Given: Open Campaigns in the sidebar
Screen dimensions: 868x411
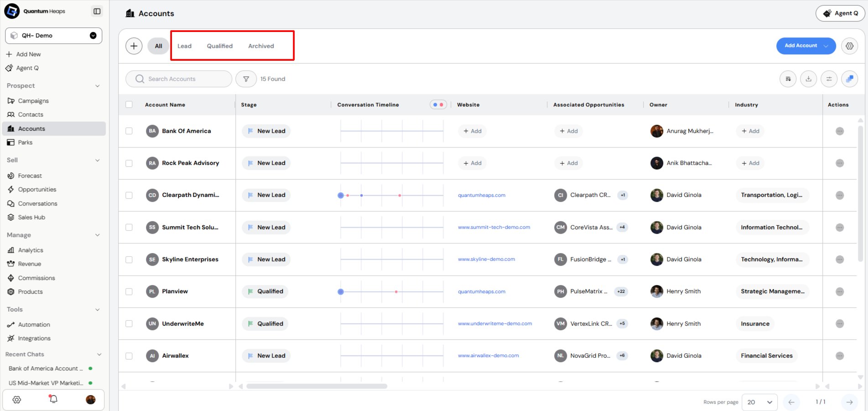Looking at the screenshot, I should [33, 101].
